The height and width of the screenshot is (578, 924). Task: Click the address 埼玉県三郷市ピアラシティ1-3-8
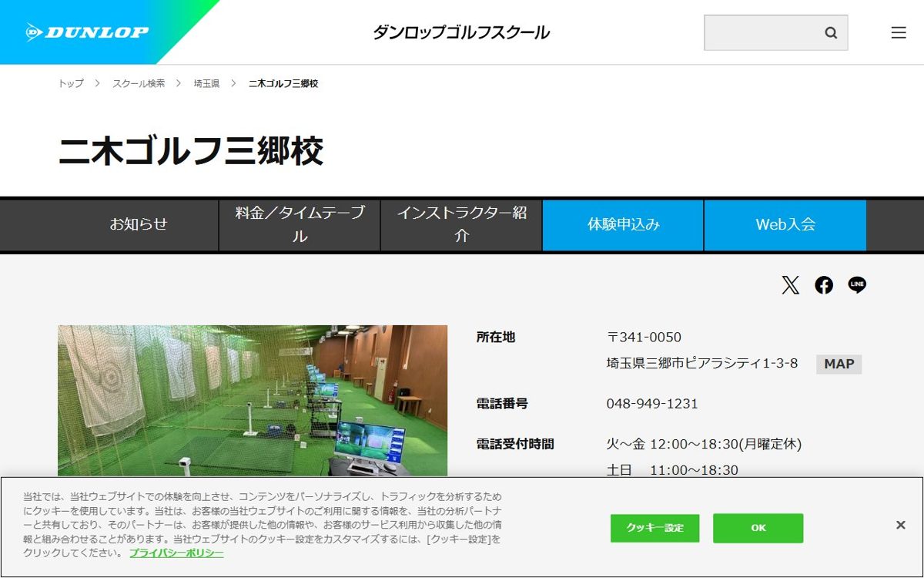(702, 363)
